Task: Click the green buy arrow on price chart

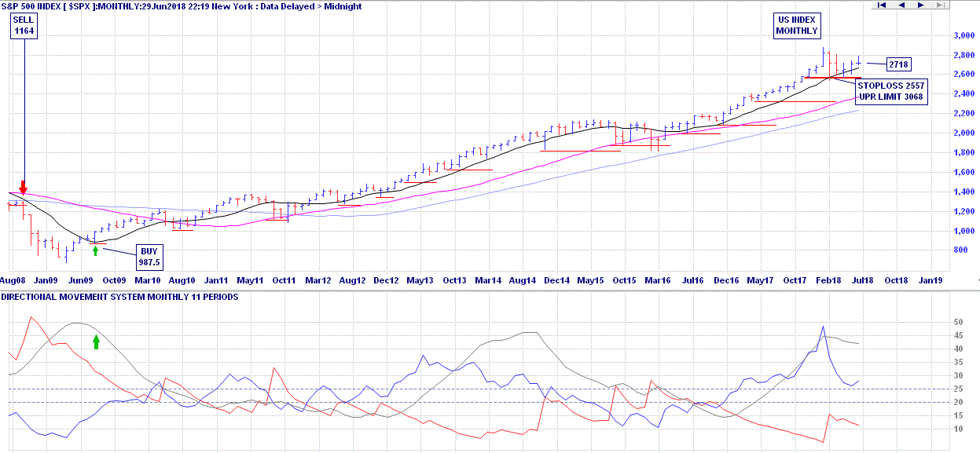Action: tap(95, 250)
